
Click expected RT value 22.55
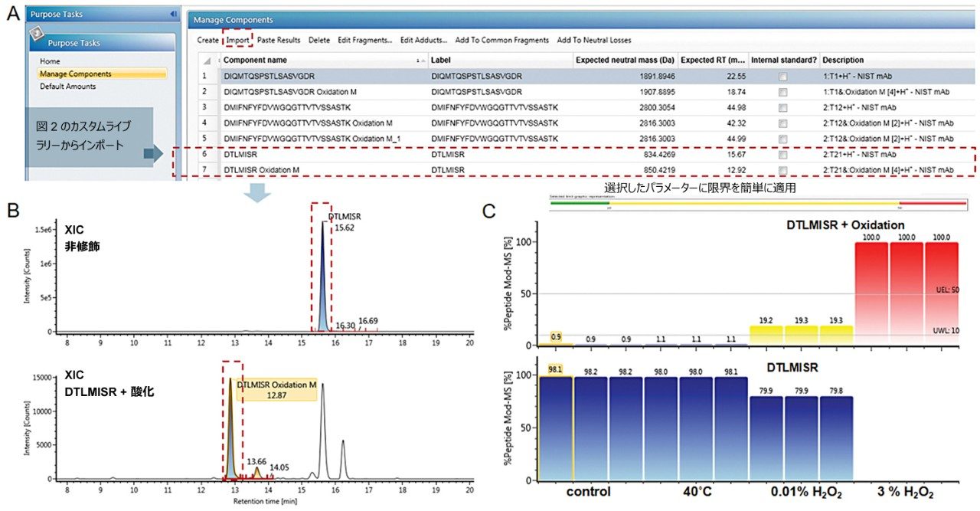(x=735, y=77)
